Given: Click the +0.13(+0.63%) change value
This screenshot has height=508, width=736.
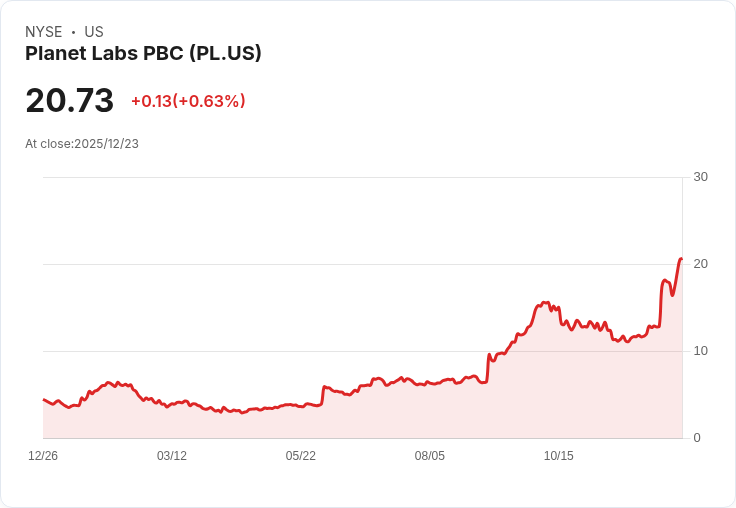Looking at the screenshot, I should (x=188, y=101).
